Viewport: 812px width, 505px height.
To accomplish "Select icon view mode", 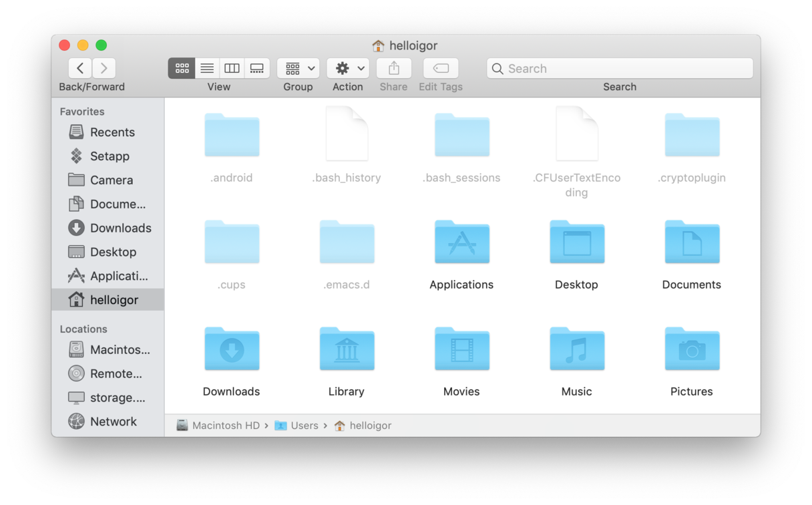I will click(x=182, y=68).
